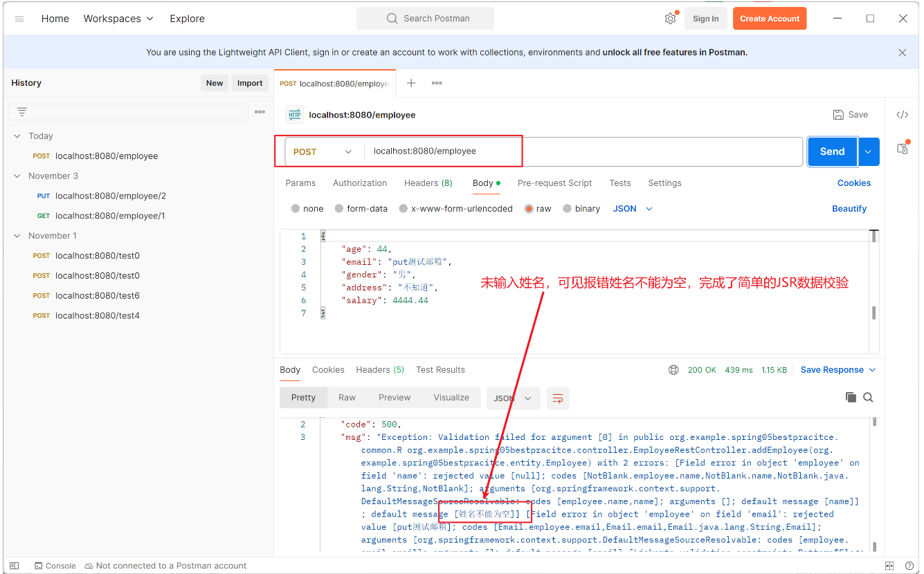Screen dimensions: 924x574
Task: Open the Console from the status bar
Action: point(55,566)
